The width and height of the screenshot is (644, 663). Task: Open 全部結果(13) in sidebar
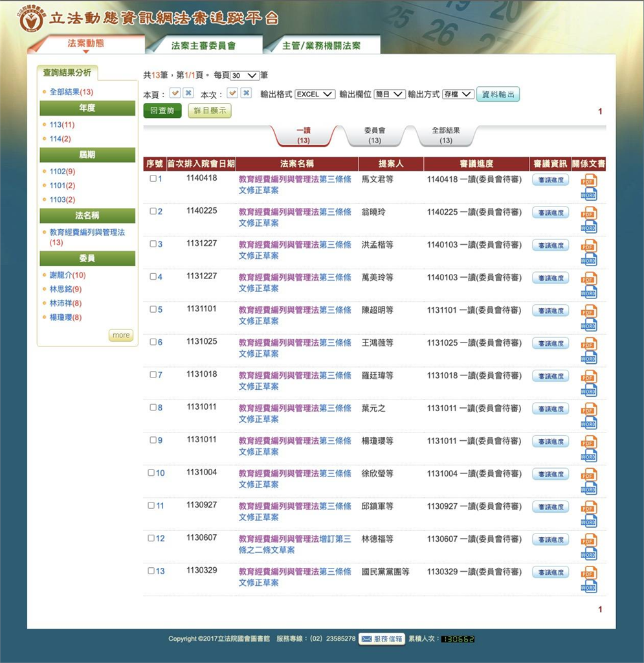tap(71, 92)
